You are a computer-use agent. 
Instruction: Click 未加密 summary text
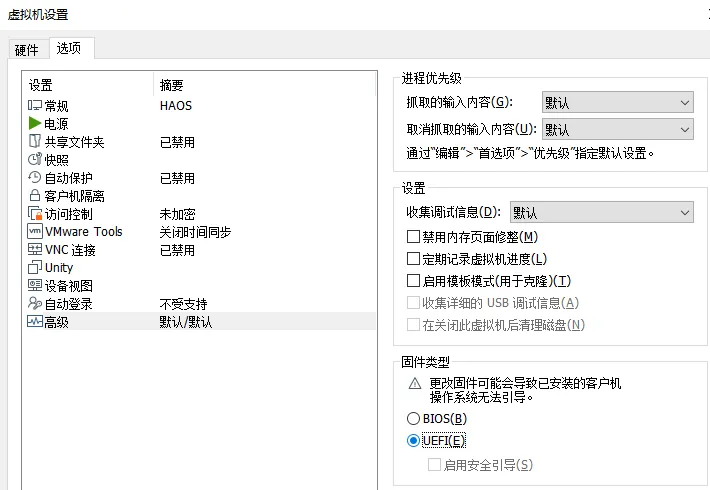tap(177, 214)
